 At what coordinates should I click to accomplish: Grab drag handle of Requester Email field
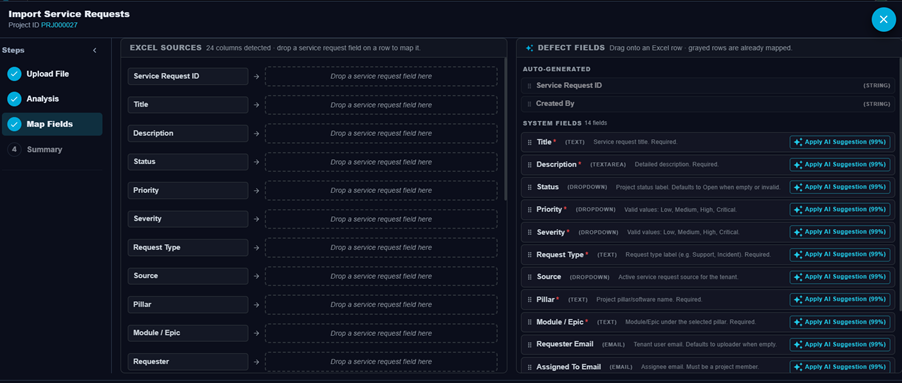529,344
